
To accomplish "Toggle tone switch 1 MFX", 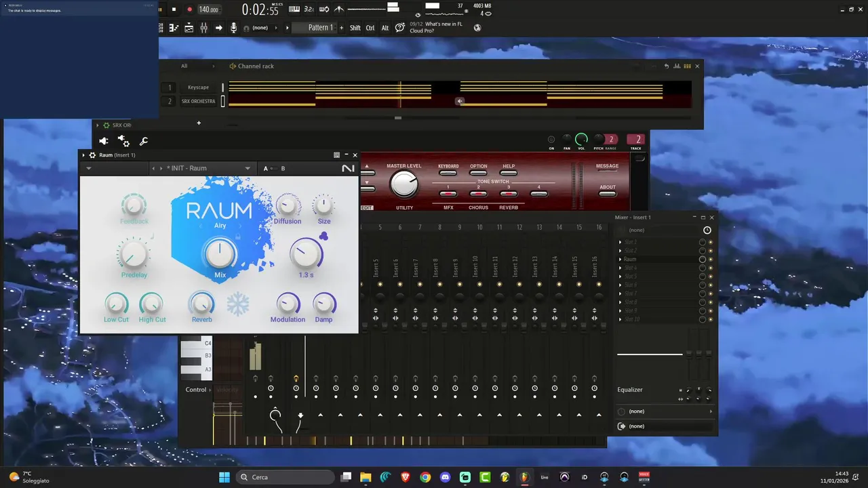I will [x=448, y=194].
